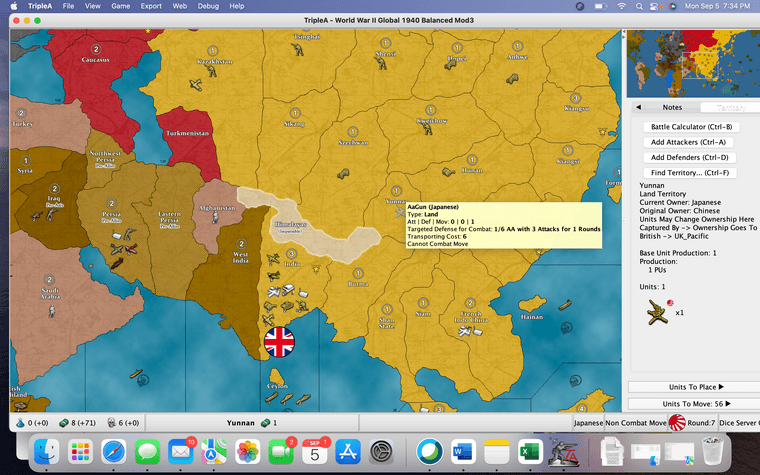Expand the Units To Place panel
Image resolution: width=760 pixels, height=475 pixels.
point(696,387)
